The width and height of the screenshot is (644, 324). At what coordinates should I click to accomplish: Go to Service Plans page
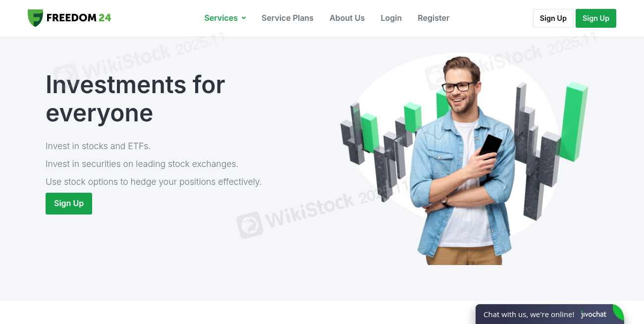(x=287, y=18)
